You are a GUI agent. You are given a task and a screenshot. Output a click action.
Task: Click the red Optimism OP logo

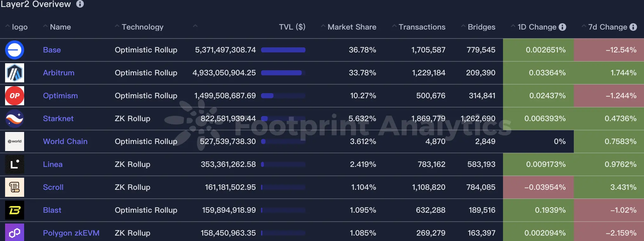click(15, 96)
